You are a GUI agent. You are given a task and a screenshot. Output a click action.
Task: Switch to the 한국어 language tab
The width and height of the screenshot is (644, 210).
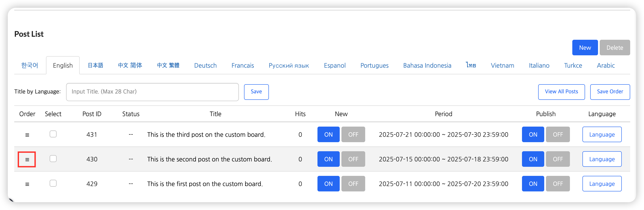[30, 65]
